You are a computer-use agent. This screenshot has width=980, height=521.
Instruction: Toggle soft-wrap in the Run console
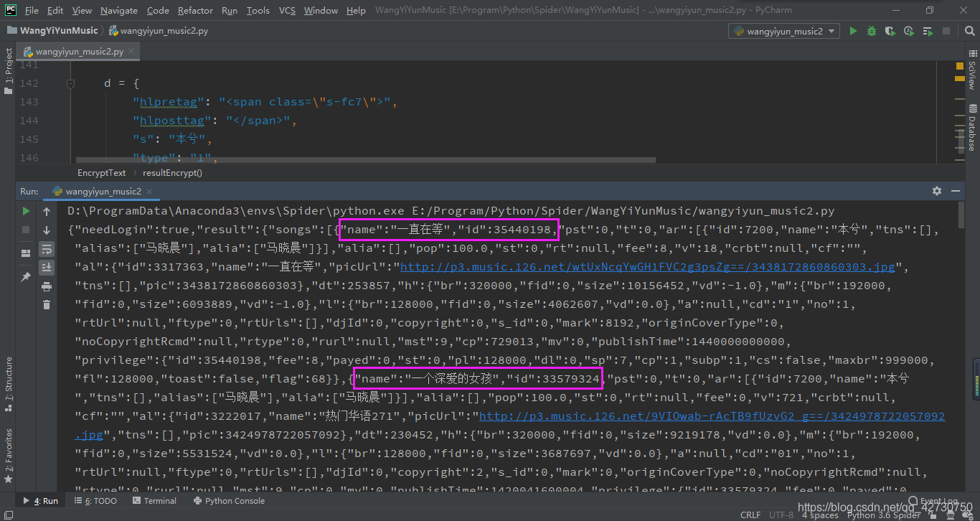pos(47,249)
